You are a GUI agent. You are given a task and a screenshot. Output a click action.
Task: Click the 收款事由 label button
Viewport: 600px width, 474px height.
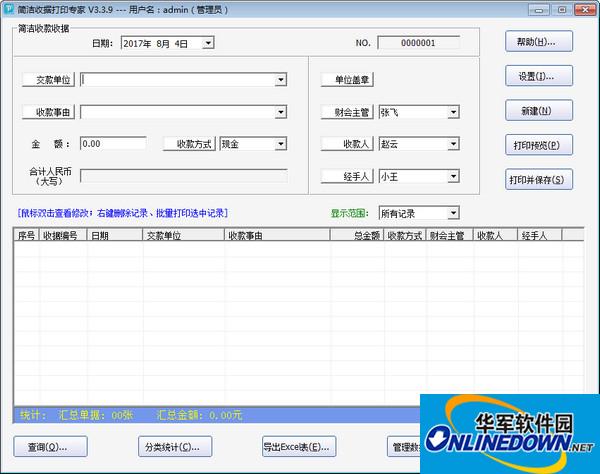coord(48,112)
